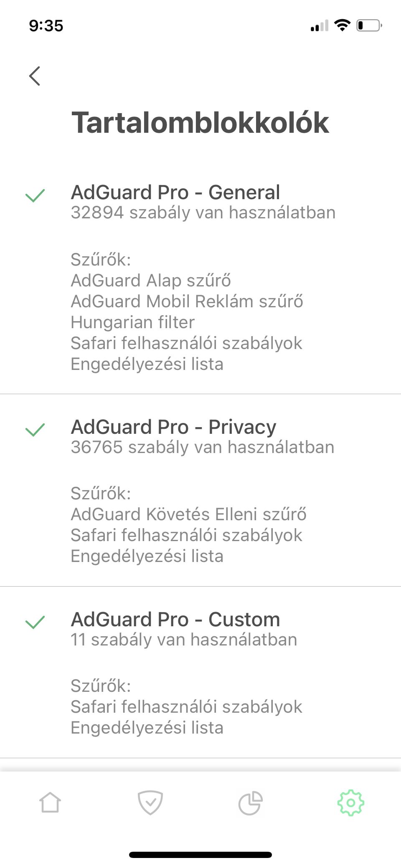Open the Settings gear tab

[351, 802]
